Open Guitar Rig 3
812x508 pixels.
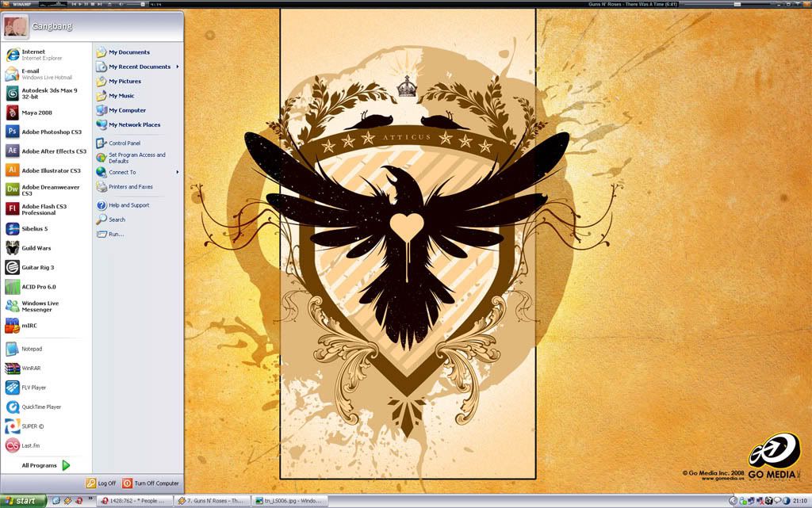pyautogui.click(x=45, y=267)
